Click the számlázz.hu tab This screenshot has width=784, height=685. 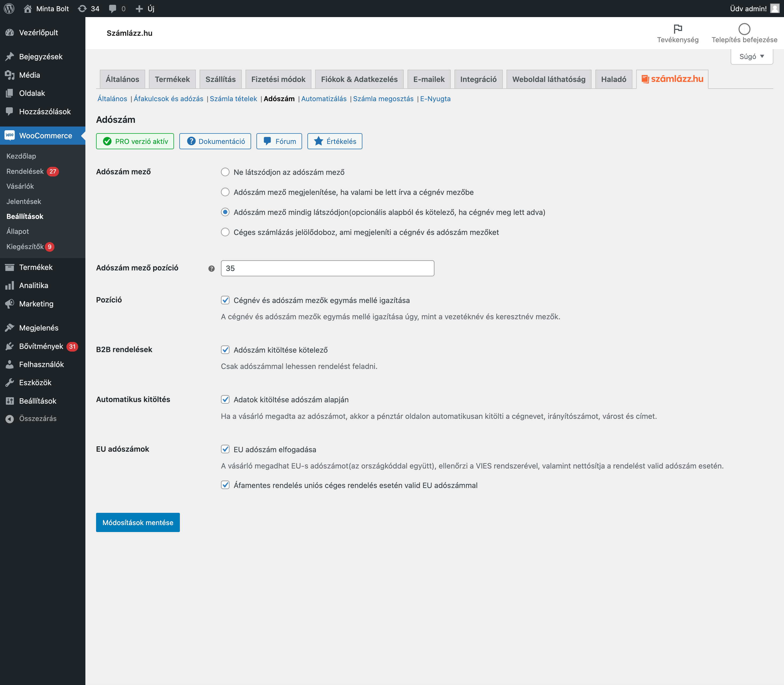[x=672, y=79]
